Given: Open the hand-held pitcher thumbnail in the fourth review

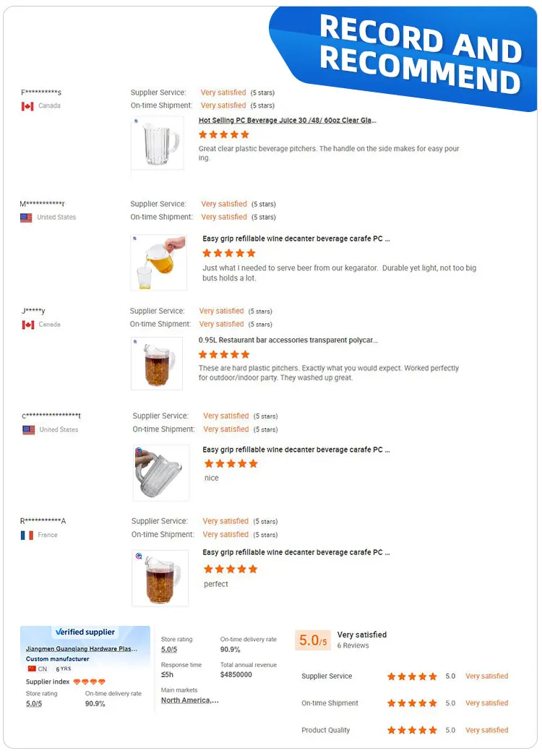Looking at the screenshot, I should point(160,473).
